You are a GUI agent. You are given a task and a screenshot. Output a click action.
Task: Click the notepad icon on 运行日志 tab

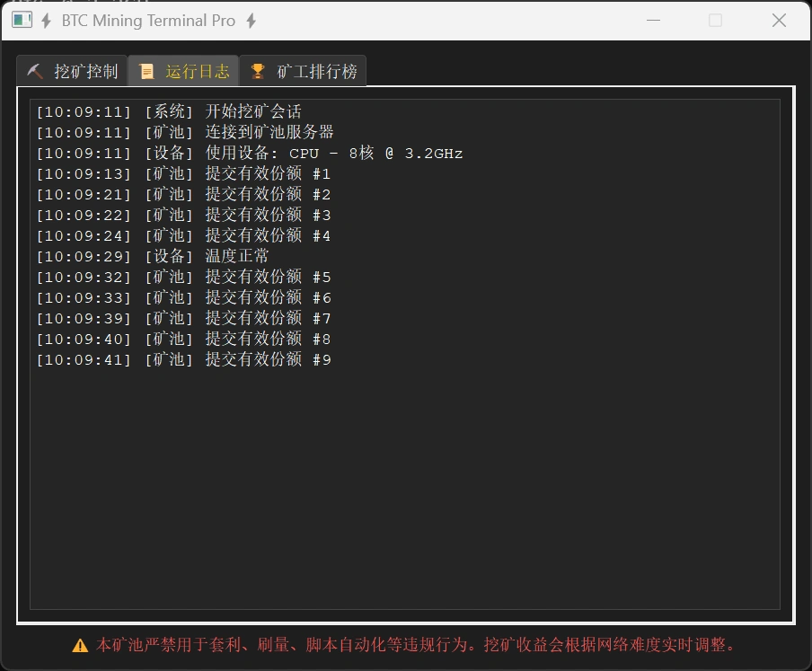(x=146, y=72)
